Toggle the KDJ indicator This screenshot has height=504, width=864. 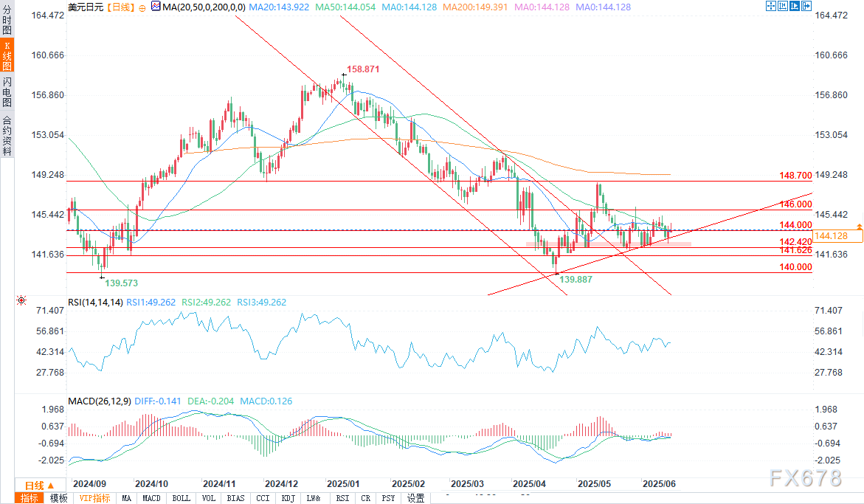[287, 498]
